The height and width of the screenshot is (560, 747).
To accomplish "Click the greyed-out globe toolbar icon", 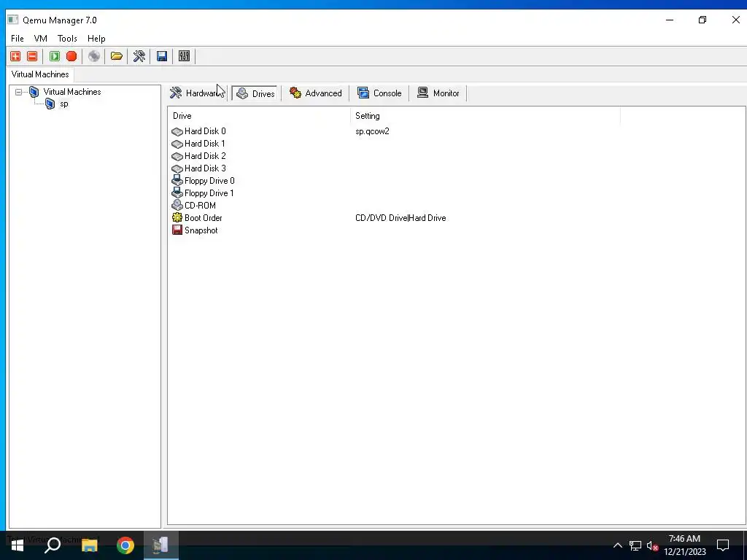I will (94, 56).
